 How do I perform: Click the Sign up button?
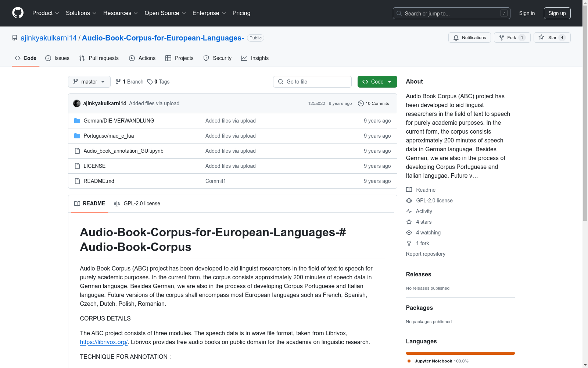pyautogui.click(x=557, y=13)
